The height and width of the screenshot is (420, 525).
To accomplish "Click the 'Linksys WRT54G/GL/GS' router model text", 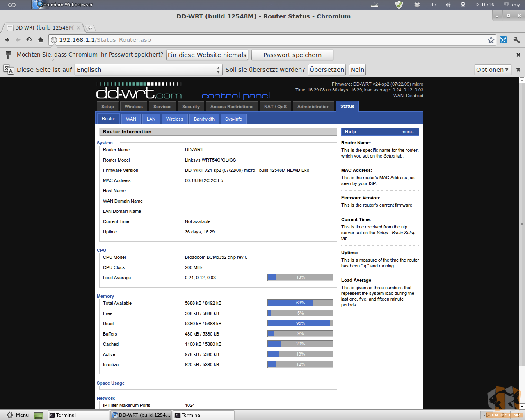I will pos(210,160).
